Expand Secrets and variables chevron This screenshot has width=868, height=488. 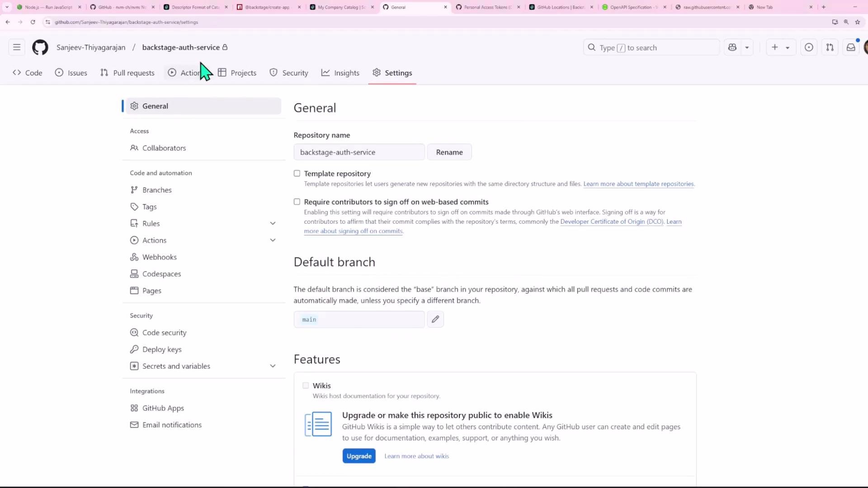(x=273, y=366)
